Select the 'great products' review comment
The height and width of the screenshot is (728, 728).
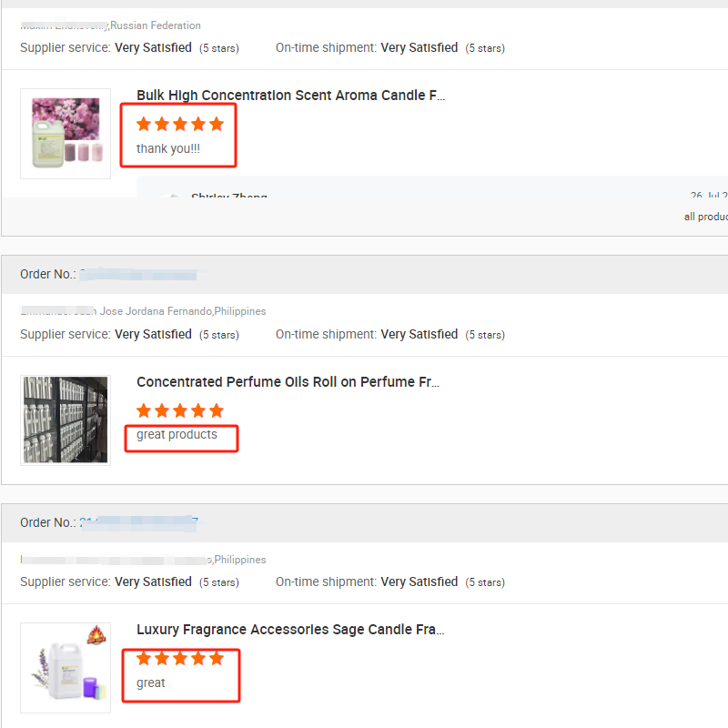[x=177, y=435]
